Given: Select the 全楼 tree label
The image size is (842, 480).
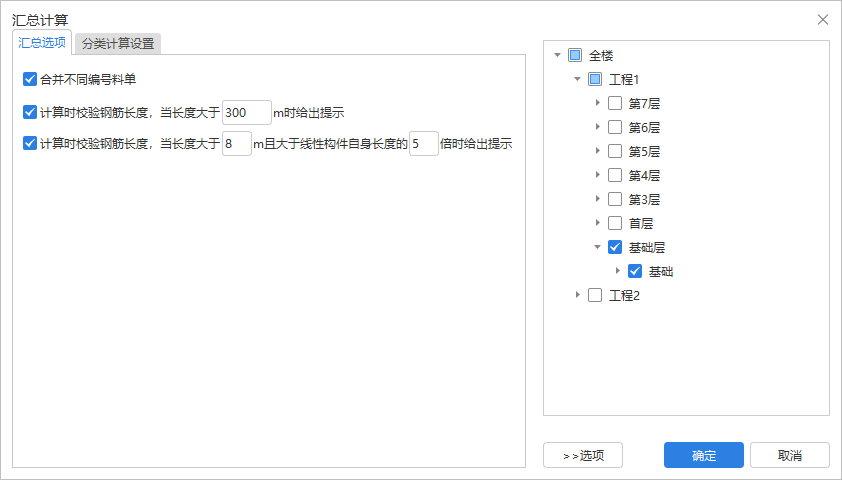Looking at the screenshot, I should 601,55.
